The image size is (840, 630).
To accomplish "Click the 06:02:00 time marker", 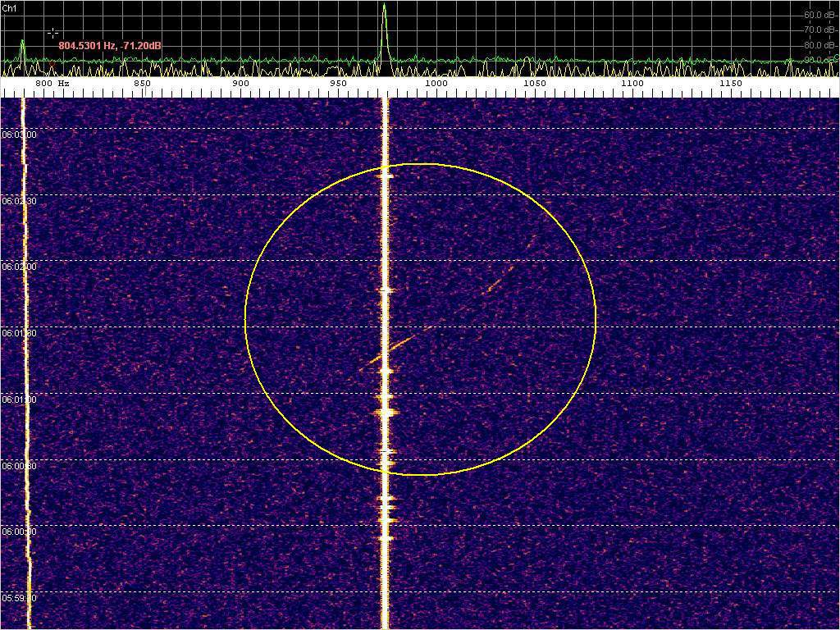I will pyautogui.click(x=18, y=267).
